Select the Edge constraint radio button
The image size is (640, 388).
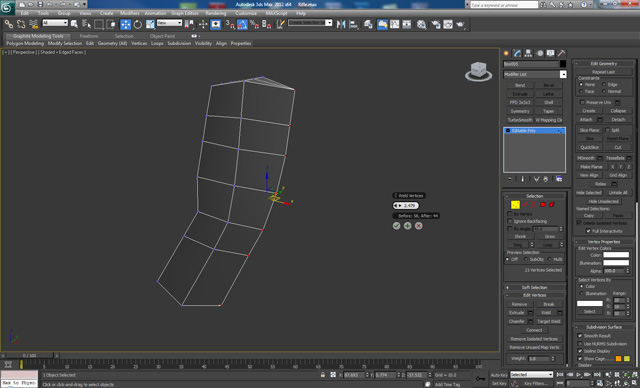coord(604,84)
